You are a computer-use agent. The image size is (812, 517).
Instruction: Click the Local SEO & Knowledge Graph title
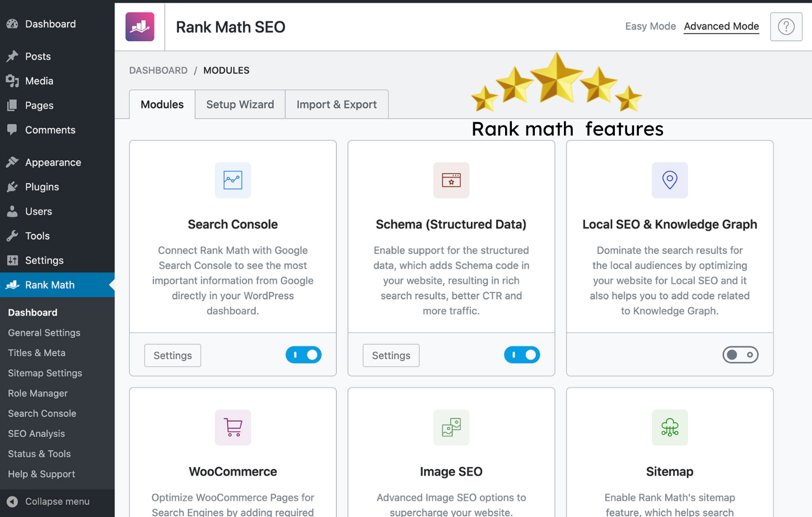click(669, 224)
